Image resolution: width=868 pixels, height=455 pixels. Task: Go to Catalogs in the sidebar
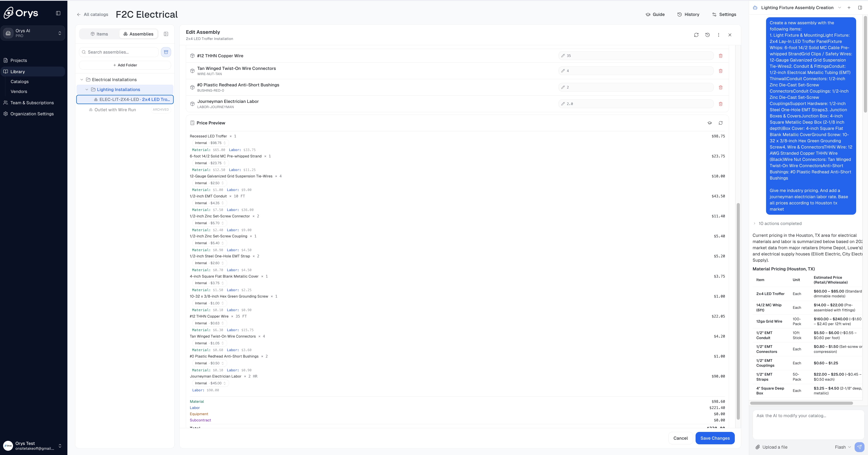pos(20,82)
